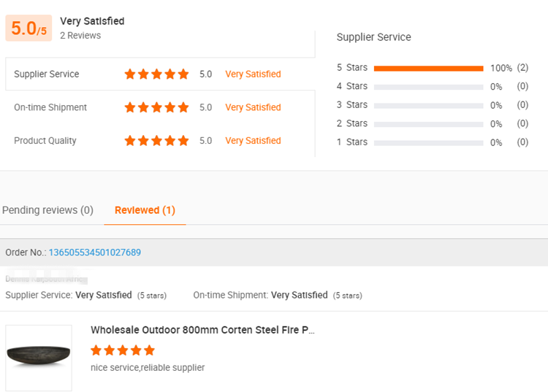Click the Product Quality star rating icons

[156, 141]
